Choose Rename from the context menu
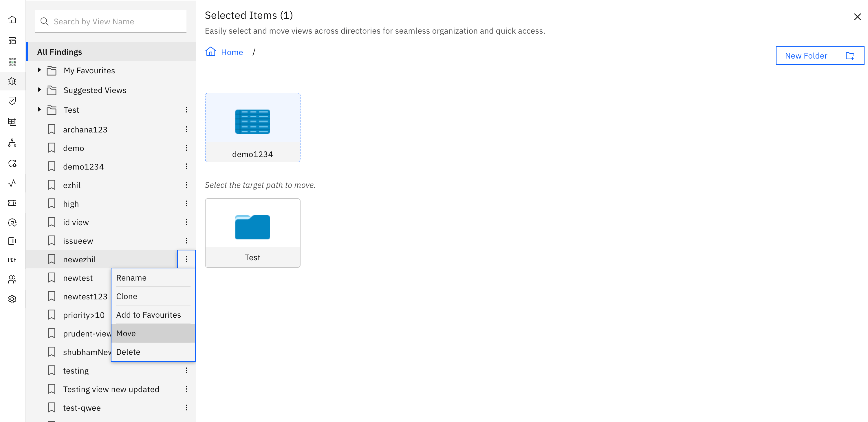The image size is (868, 422). pyautogui.click(x=153, y=278)
